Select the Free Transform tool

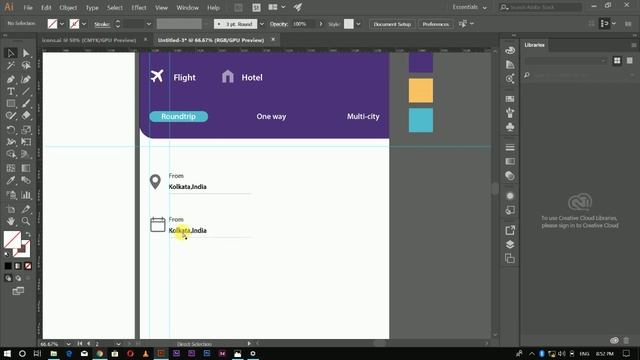[x=26, y=142]
